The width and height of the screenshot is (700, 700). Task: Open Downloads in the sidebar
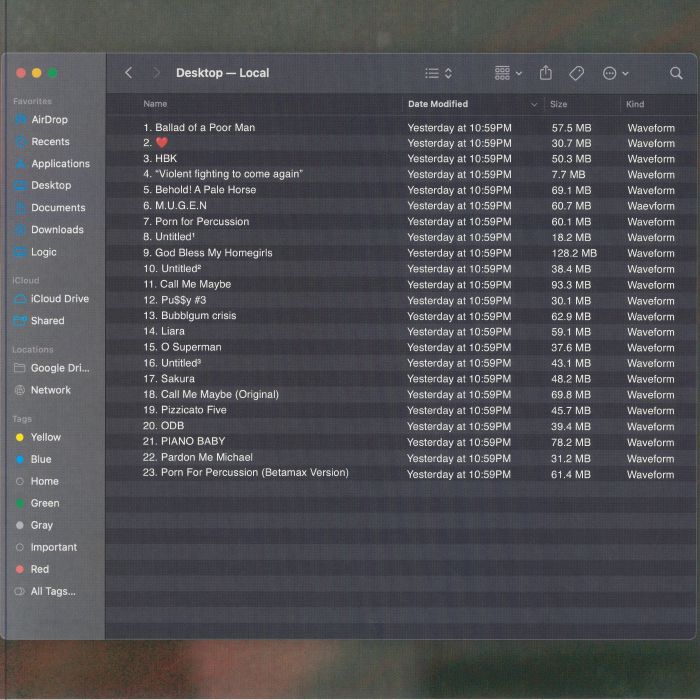pos(49,229)
